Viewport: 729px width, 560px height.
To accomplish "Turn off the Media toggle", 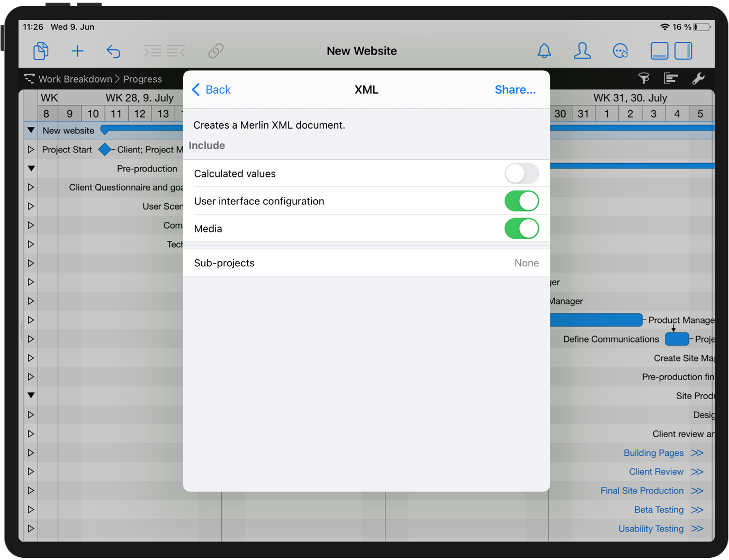I will tap(522, 228).
